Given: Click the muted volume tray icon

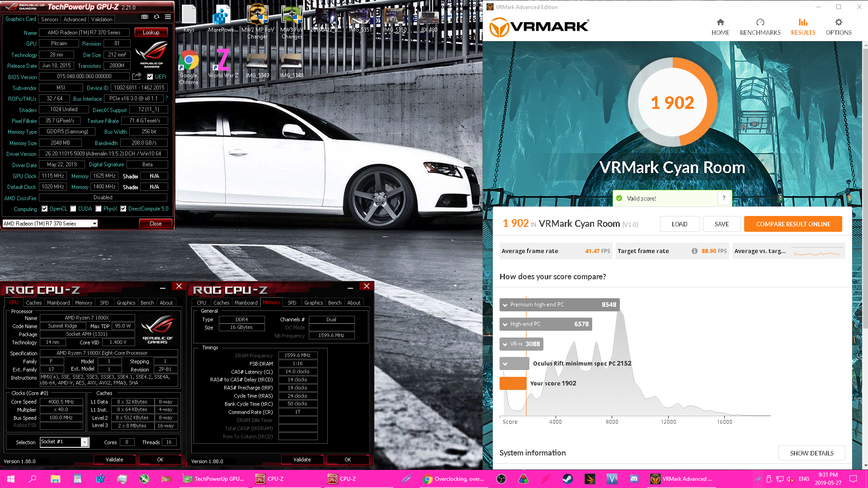Looking at the screenshot, I should click(790, 479).
